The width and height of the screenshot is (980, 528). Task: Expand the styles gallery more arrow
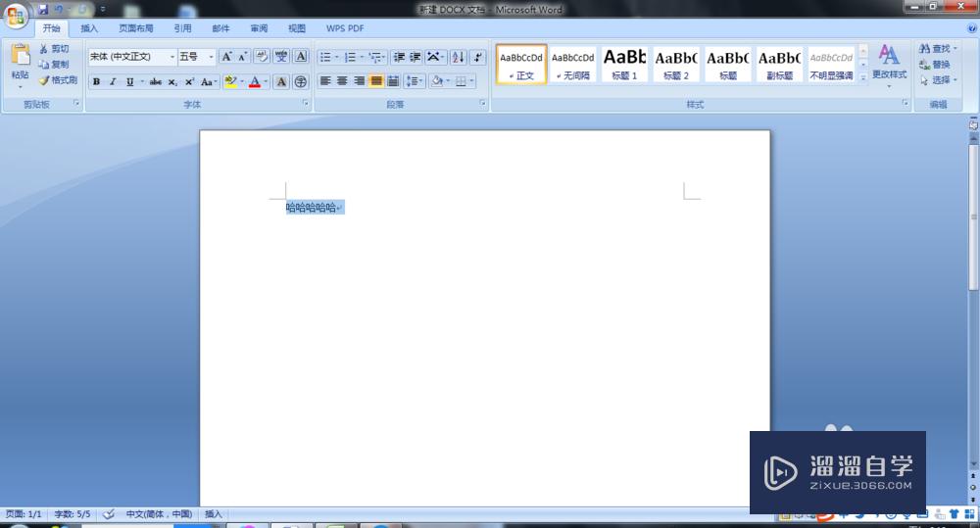[863, 77]
